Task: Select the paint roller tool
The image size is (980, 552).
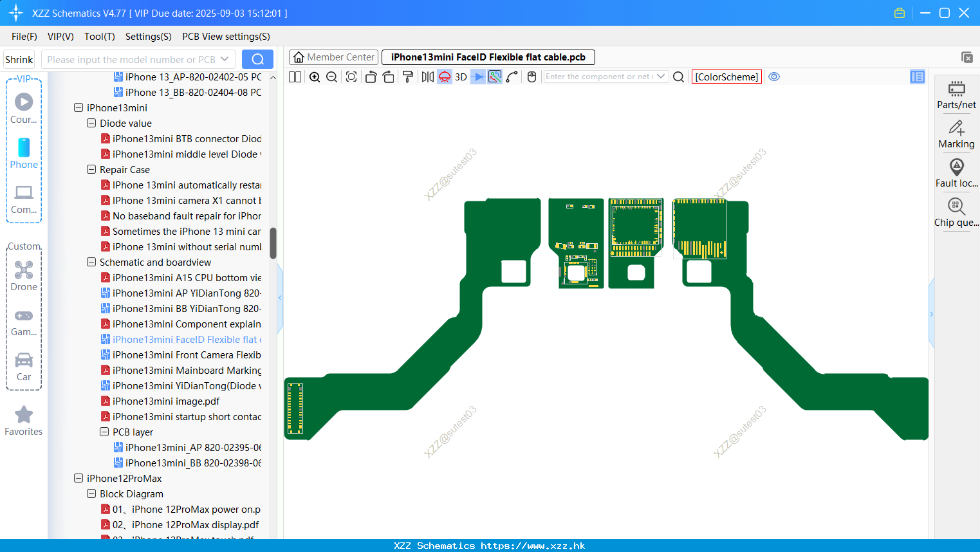Action: (x=407, y=77)
